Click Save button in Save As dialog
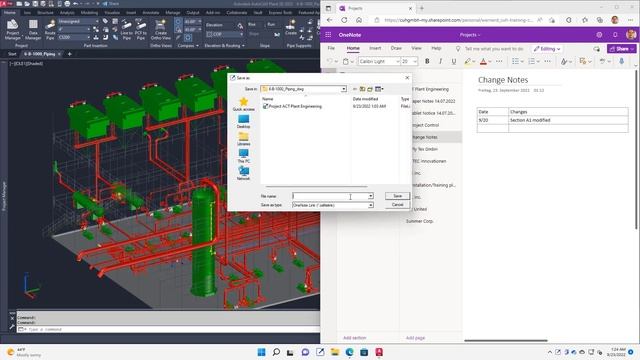This screenshot has height=360, width=640. tap(397, 196)
